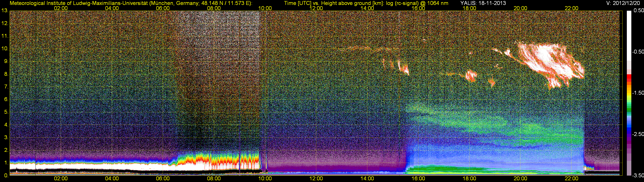The image size is (644, 182).
Task: Pick the 11 km height axis label
Action: tap(5, 36)
